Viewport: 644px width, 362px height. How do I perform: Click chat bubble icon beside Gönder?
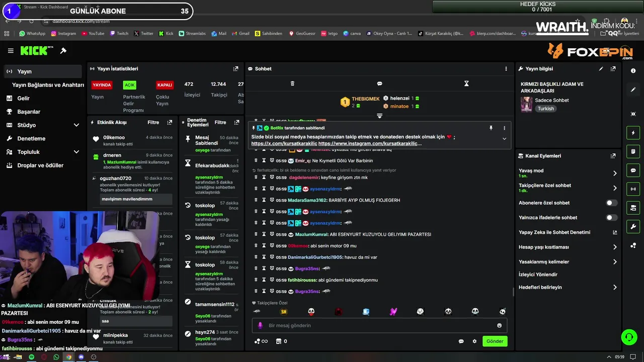[461, 341]
